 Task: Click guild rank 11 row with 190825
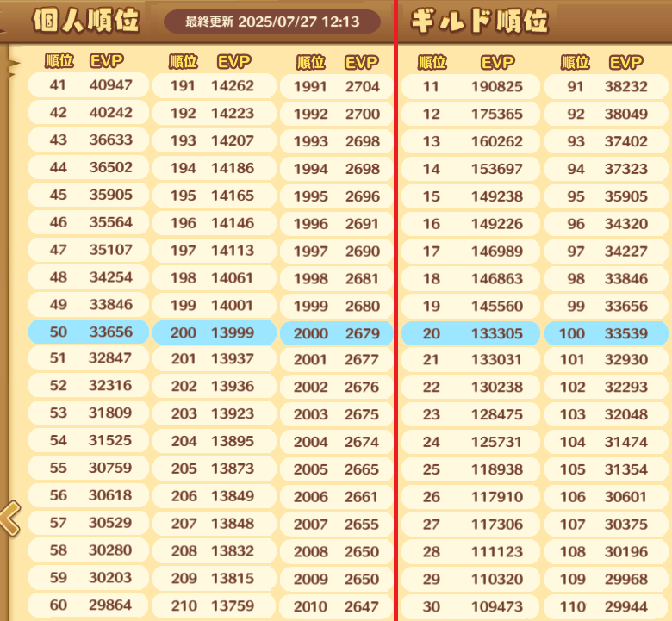pyautogui.click(x=470, y=87)
